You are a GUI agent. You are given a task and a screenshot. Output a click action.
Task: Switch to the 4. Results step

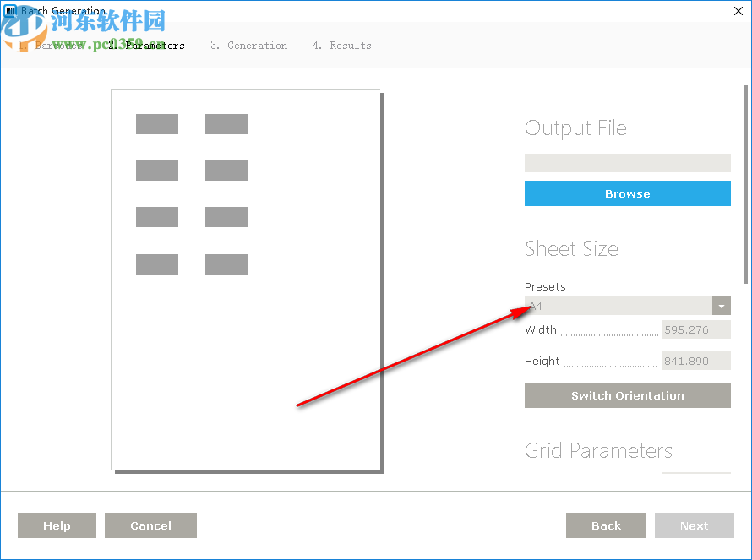point(342,46)
